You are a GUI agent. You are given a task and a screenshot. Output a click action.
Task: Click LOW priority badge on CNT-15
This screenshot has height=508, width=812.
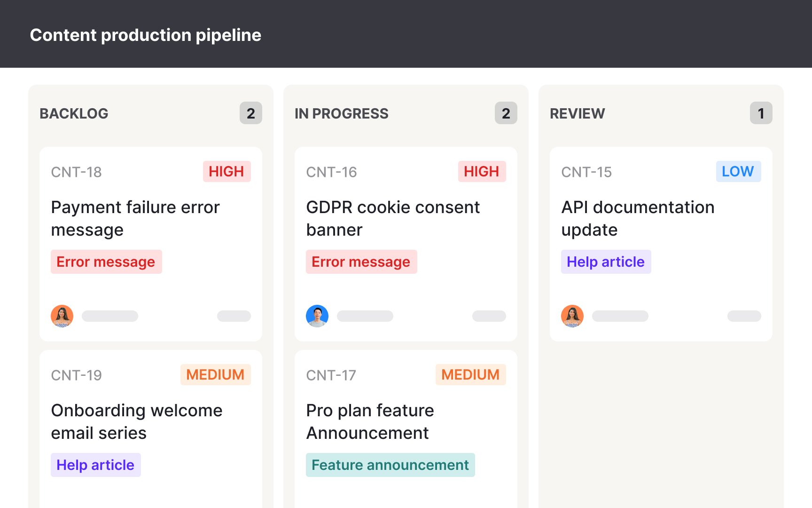[x=738, y=172]
